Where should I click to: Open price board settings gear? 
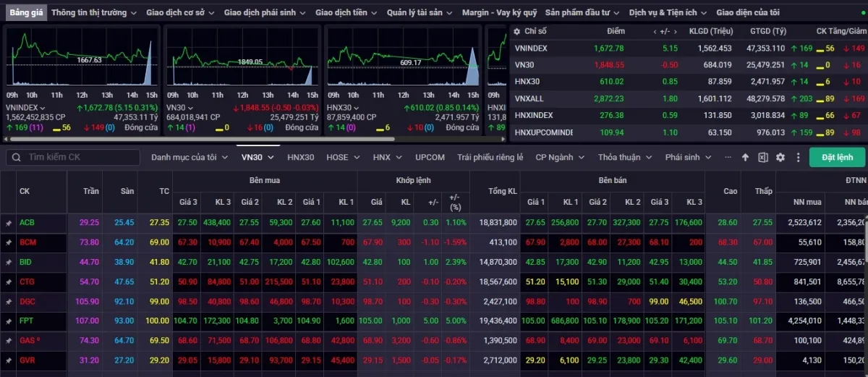(x=780, y=157)
